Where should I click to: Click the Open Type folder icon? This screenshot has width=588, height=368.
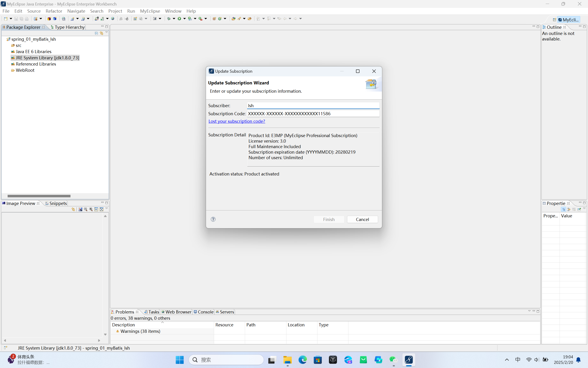click(x=233, y=18)
